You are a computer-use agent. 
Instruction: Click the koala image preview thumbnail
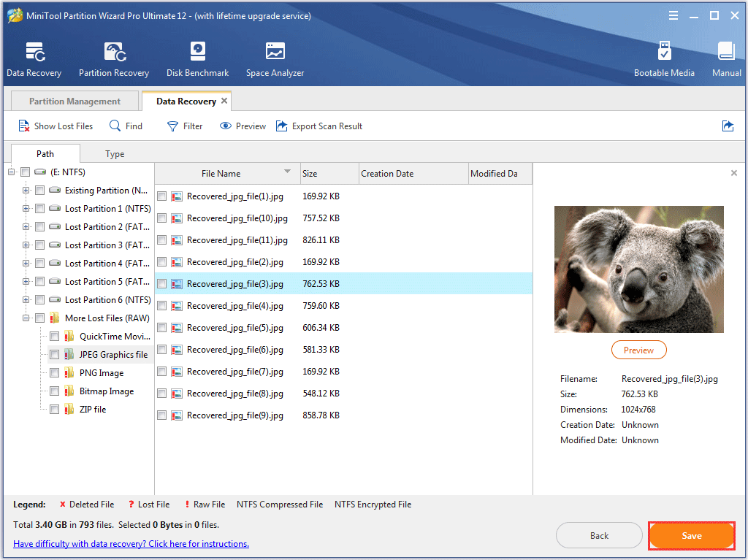pyautogui.click(x=638, y=269)
